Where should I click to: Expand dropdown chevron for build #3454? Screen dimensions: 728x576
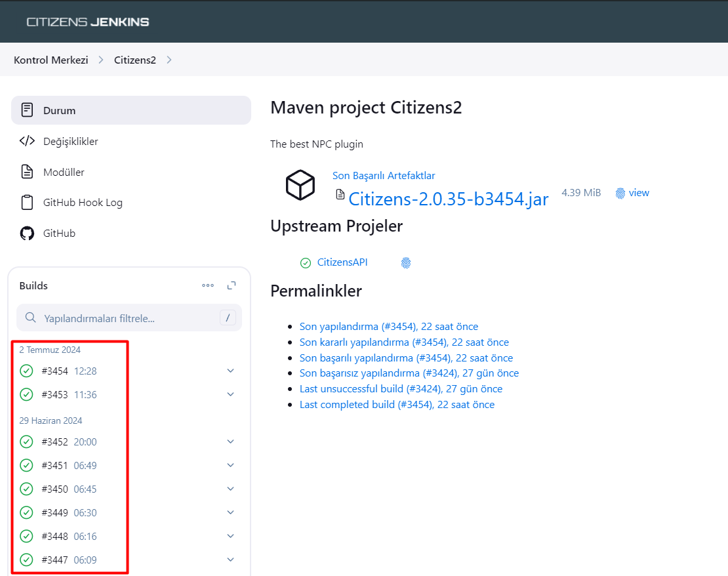point(230,371)
